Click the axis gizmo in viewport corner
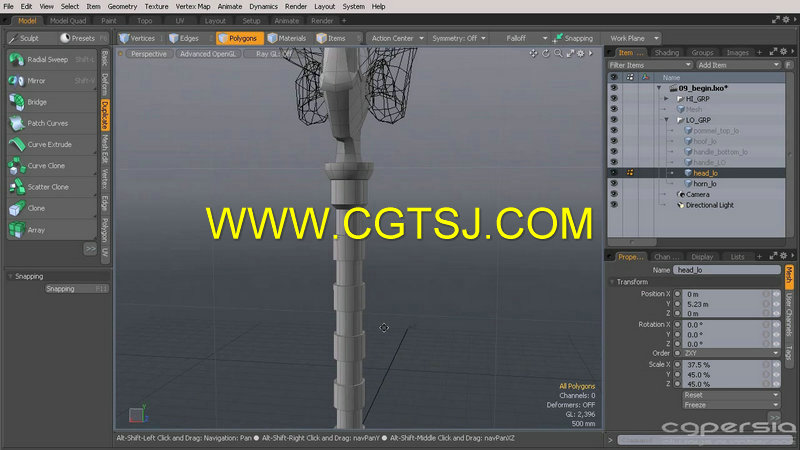This screenshot has height=450, width=800. click(x=138, y=414)
